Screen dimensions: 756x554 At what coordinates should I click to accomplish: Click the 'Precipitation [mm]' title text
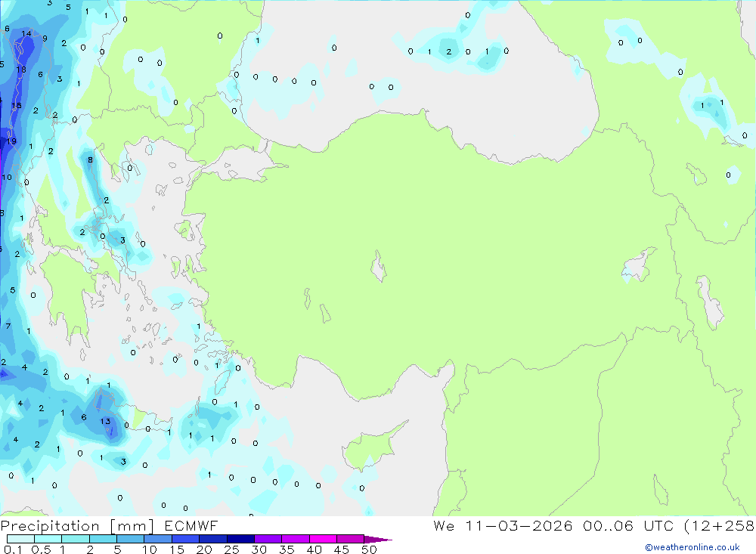[77, 526]
